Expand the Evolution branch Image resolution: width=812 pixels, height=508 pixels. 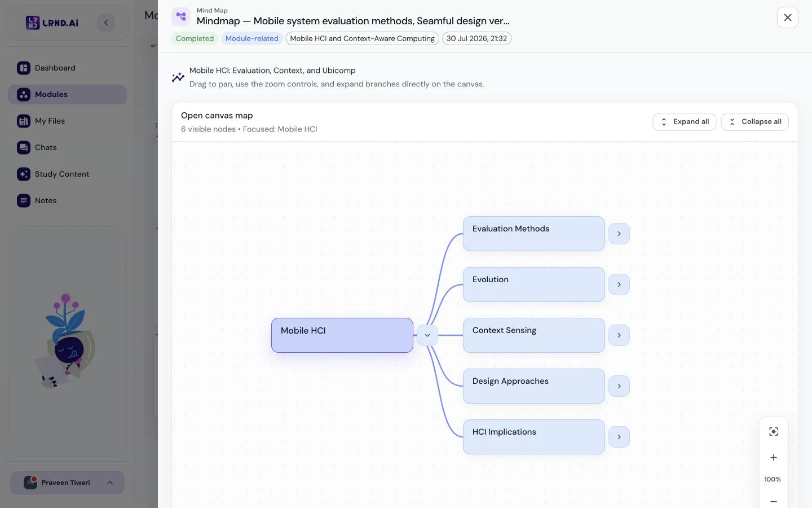(x=619, y=284)
